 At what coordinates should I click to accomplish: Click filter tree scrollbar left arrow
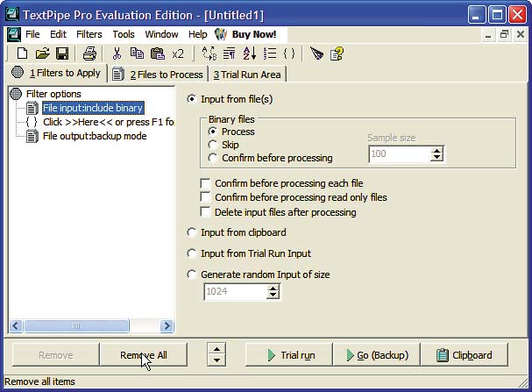[x=16, y=326]
